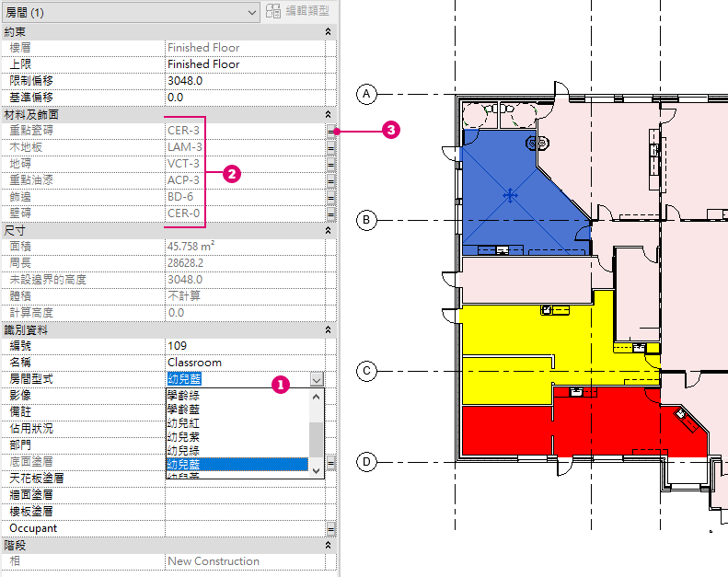
Task: Collapse the 約束 section
Action: tap(328, 31)
